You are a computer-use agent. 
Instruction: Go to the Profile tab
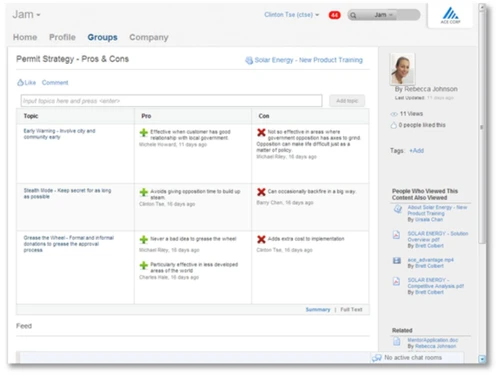click(x=62, y=37)
